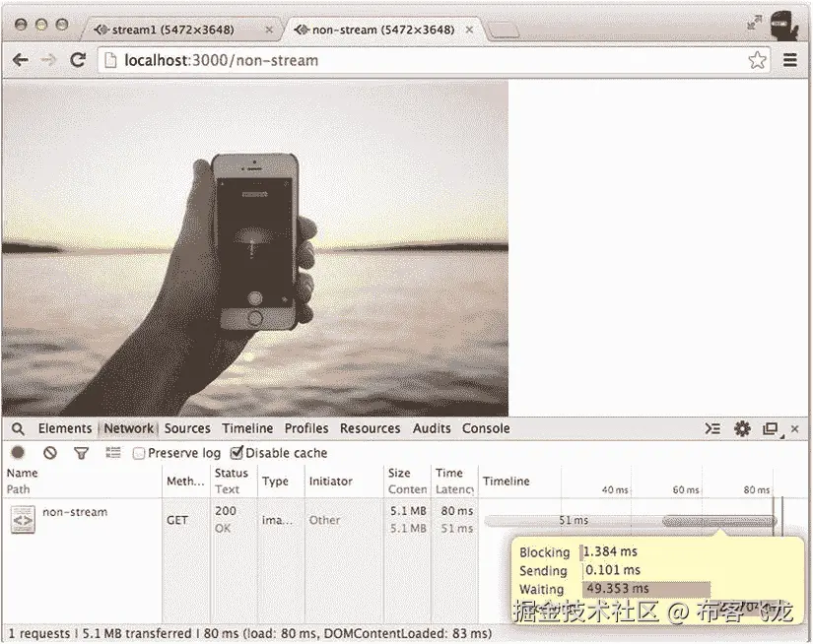Viewport: 813px width, 644px height.
Task: Open the Profiles panel
Action: (x=306, y=428)
